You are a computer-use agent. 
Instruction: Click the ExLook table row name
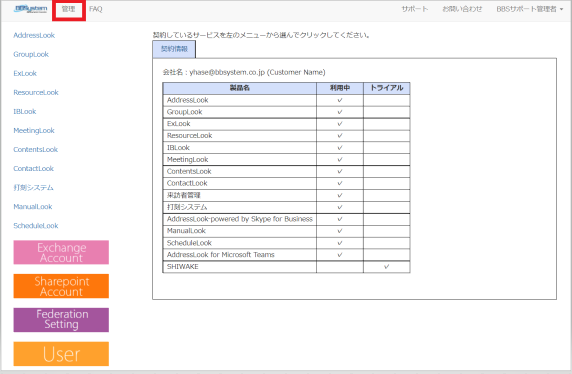click(x=178, y=124)
